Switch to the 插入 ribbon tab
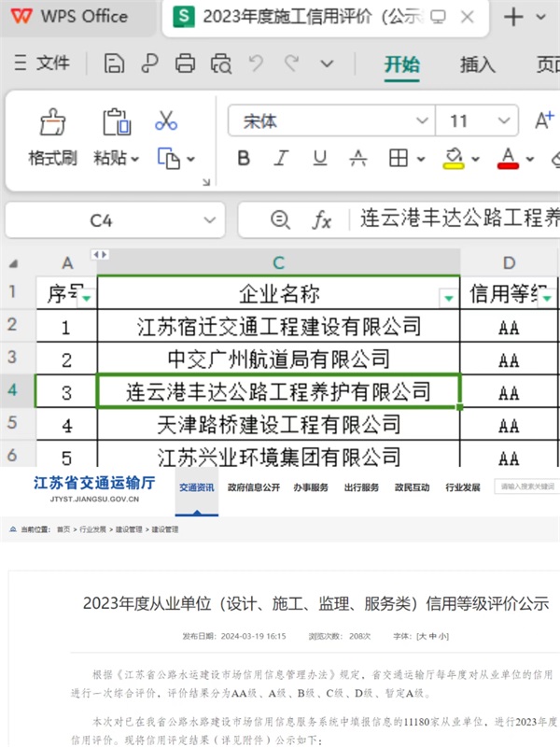 478,64
